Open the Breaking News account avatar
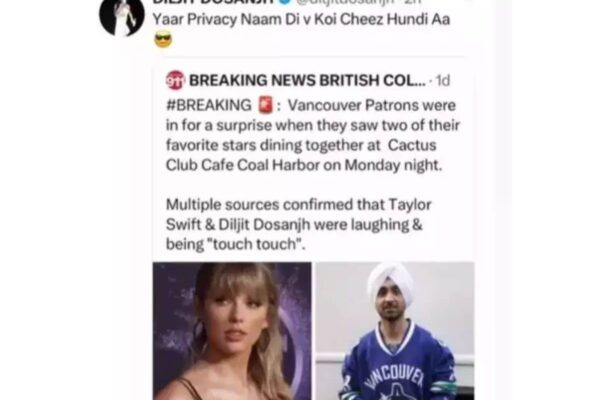Screen dimensions: 600x400 [175, 80]
